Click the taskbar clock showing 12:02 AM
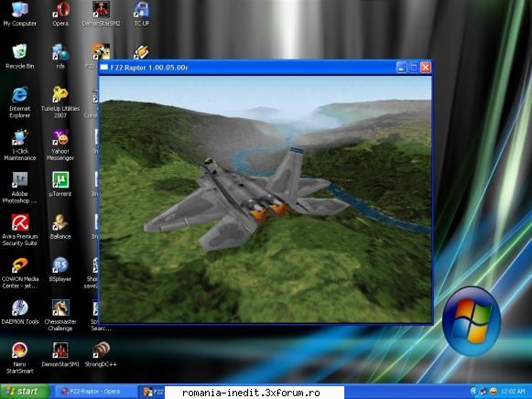The height and width of the screenshot is (399, 532). pyautogui.click(x=513, y=392)
